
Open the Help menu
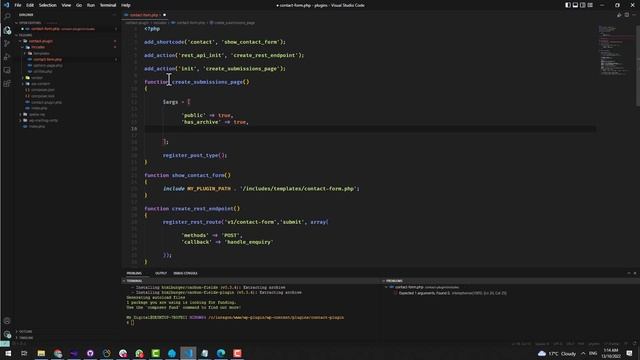point(126,5)
